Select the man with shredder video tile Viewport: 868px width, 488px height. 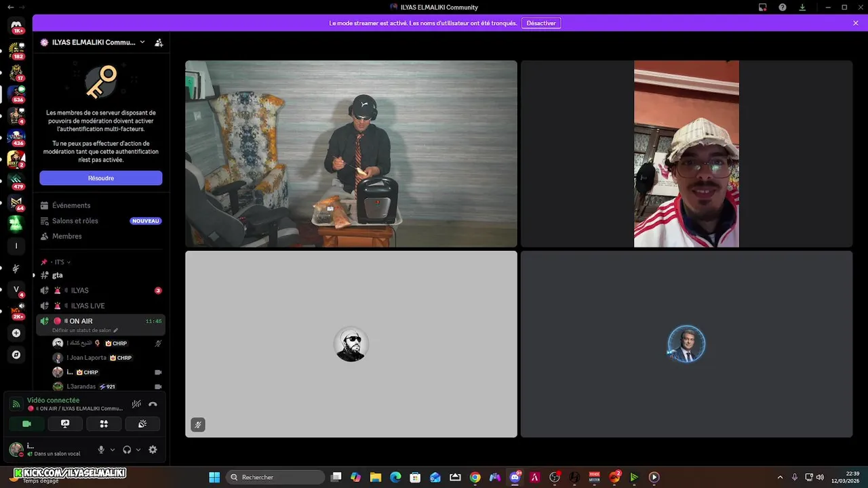pos(351,154)
